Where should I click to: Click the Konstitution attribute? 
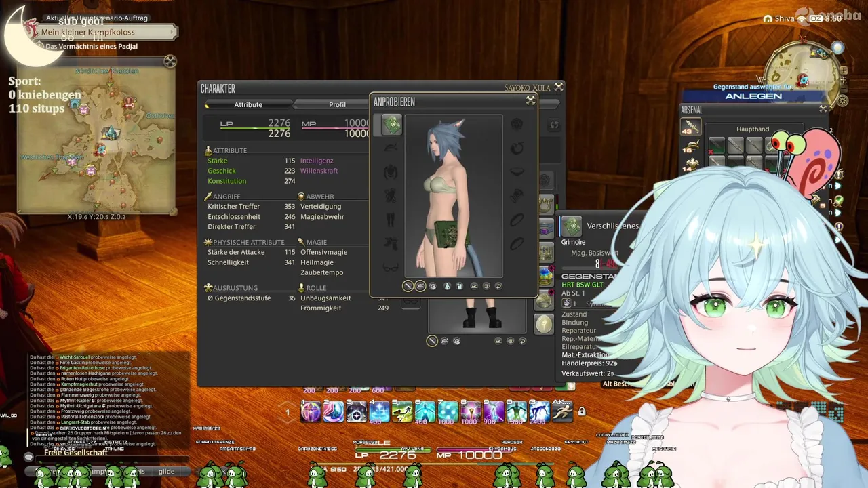227,181
